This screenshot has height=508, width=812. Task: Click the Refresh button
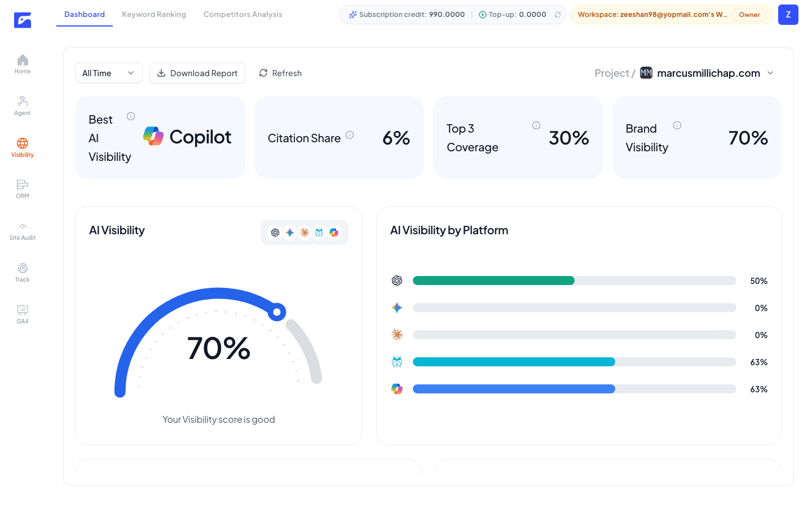(280, 73)
